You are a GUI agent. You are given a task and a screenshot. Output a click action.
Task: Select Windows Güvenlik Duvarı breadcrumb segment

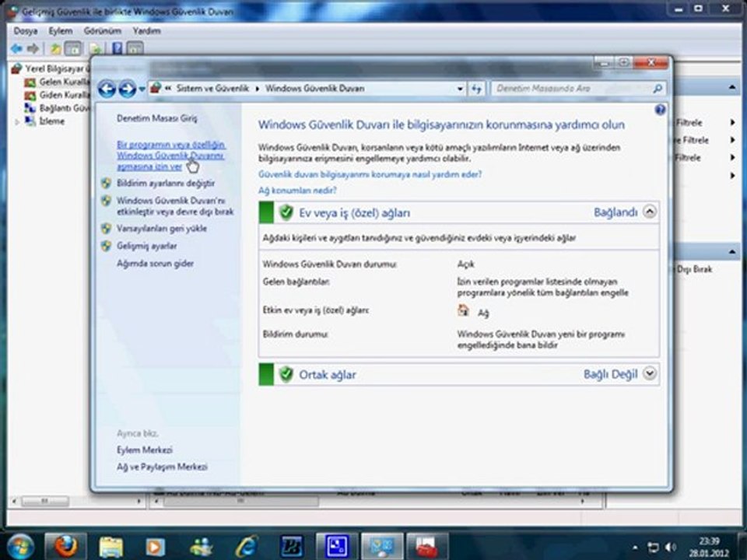pos(315,89)
